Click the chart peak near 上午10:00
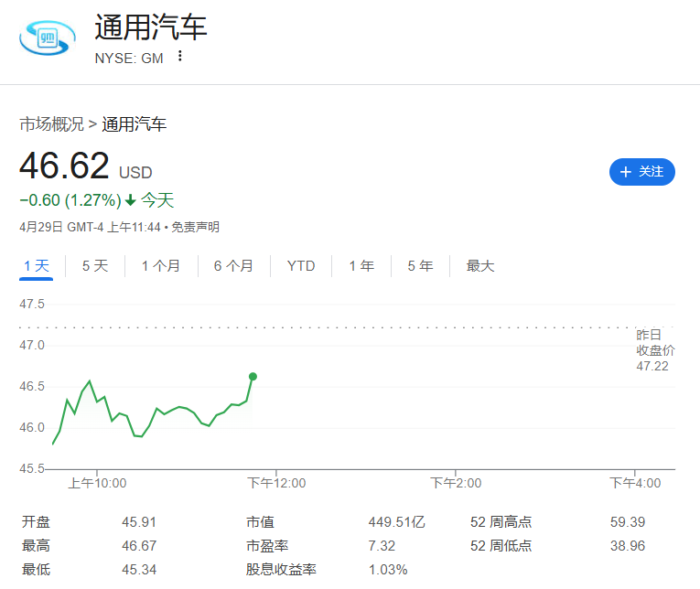700x589 pixels. click(90, 381)
